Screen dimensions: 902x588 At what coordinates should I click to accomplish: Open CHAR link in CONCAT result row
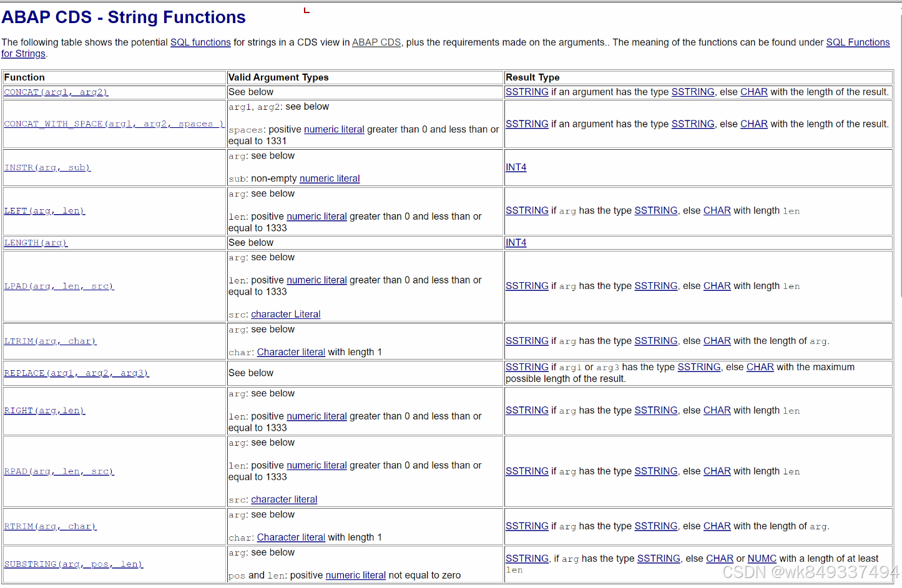754,92
